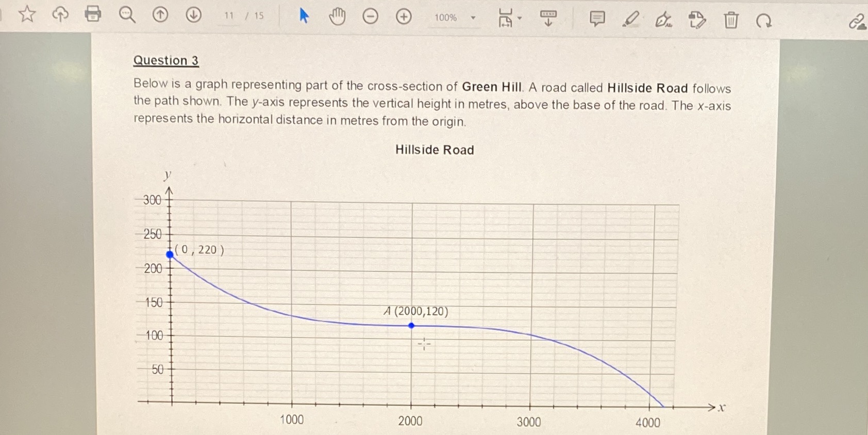Click the Hillside Road graph title
This screenshot has width=868, height=435.
tap(435, 150)
